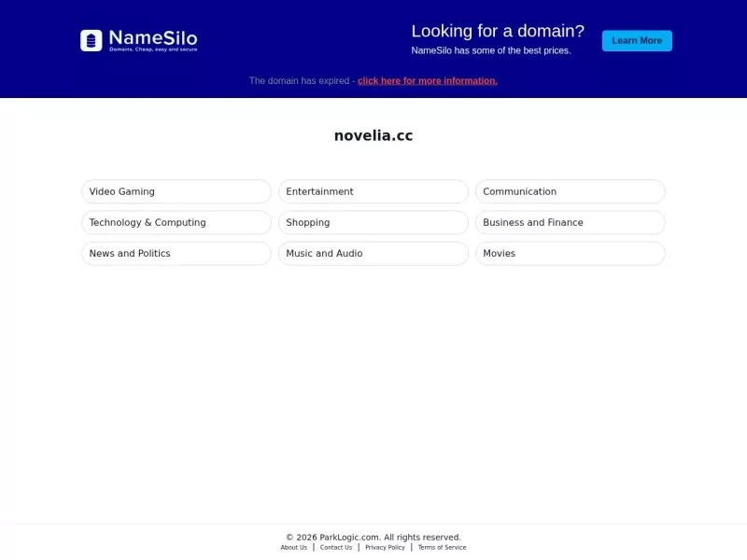Open the About Us footer link
747x560 pixels.
tap(293, 548)
